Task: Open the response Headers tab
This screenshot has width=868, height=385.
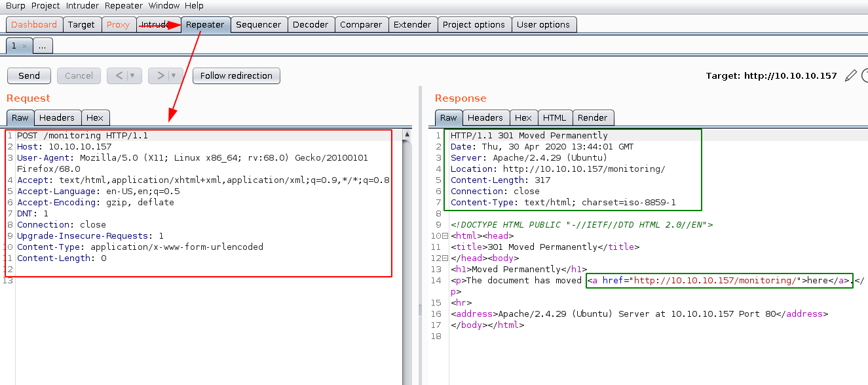Action: click(485, 117)
